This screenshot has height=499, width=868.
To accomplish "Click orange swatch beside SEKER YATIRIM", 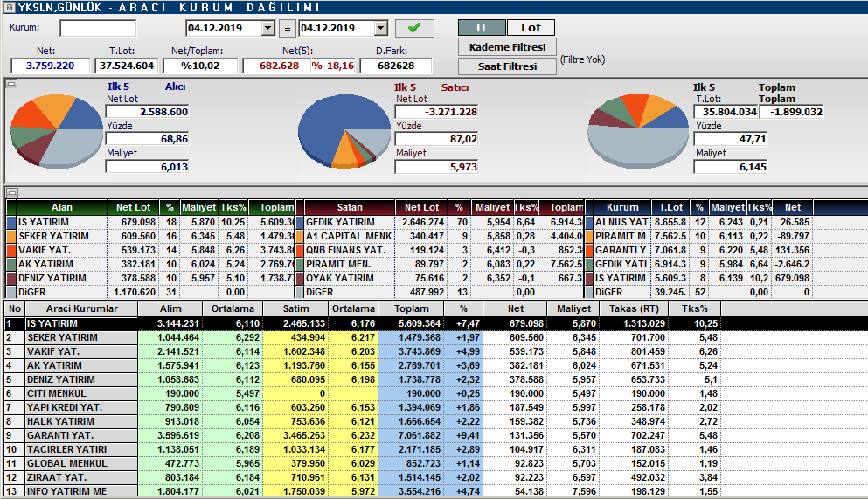I will (11, 236).
